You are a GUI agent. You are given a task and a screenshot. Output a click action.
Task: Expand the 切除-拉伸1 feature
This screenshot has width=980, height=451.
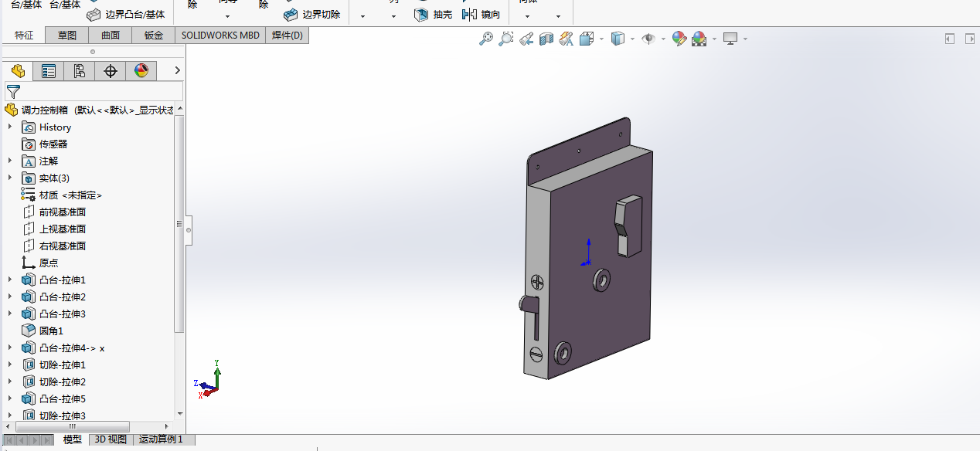pos(10,365)
